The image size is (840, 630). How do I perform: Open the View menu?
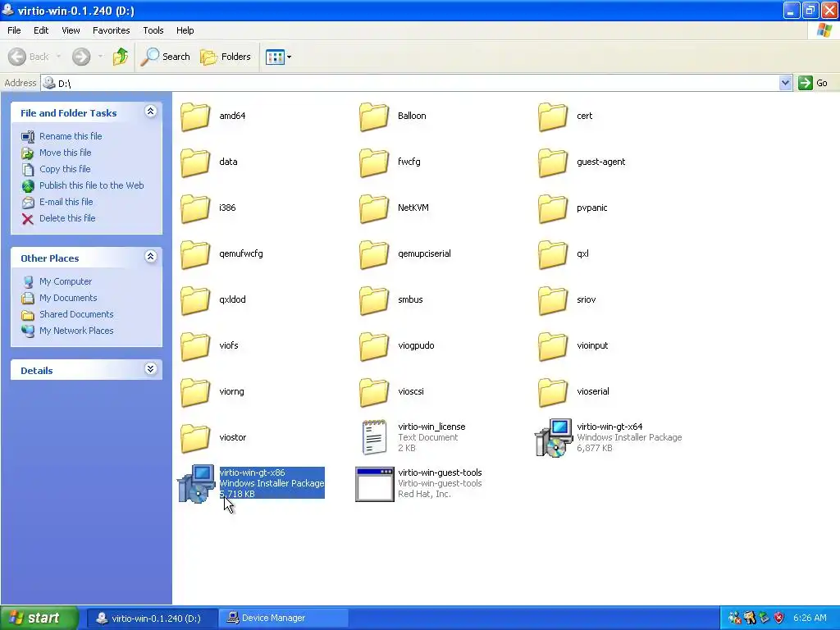(71, 30)
